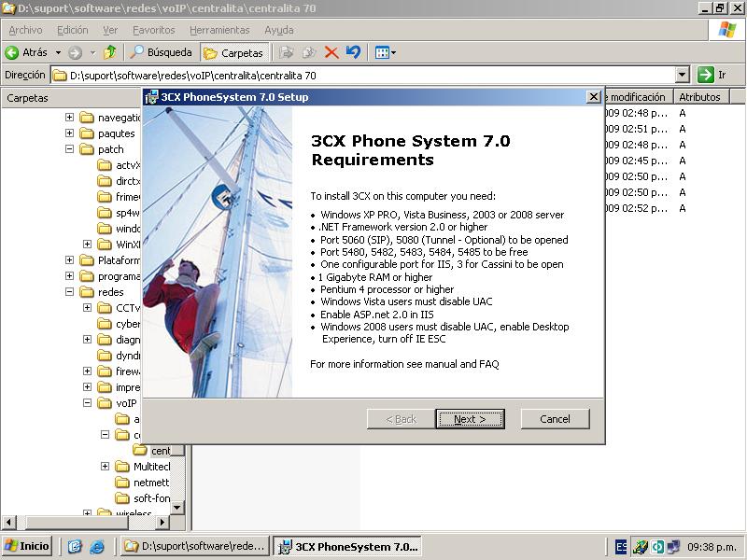Open the Favoritos menu
Screen dimensions: 747x560
click(153, 30)
